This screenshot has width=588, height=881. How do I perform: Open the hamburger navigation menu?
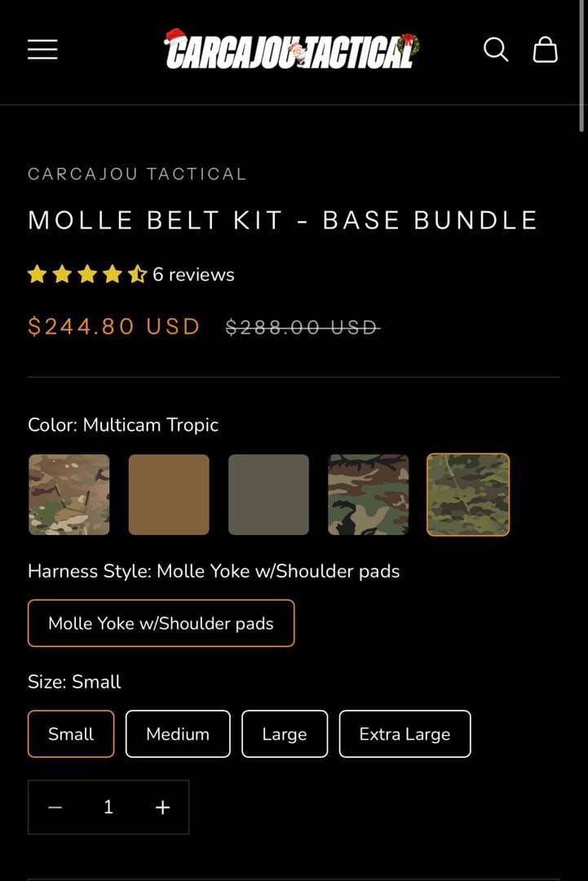point(42,49)
